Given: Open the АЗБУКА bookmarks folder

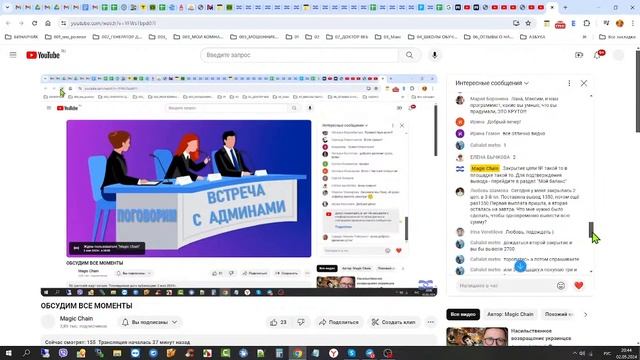Looking at the screenshot, I should click(532, 37).
